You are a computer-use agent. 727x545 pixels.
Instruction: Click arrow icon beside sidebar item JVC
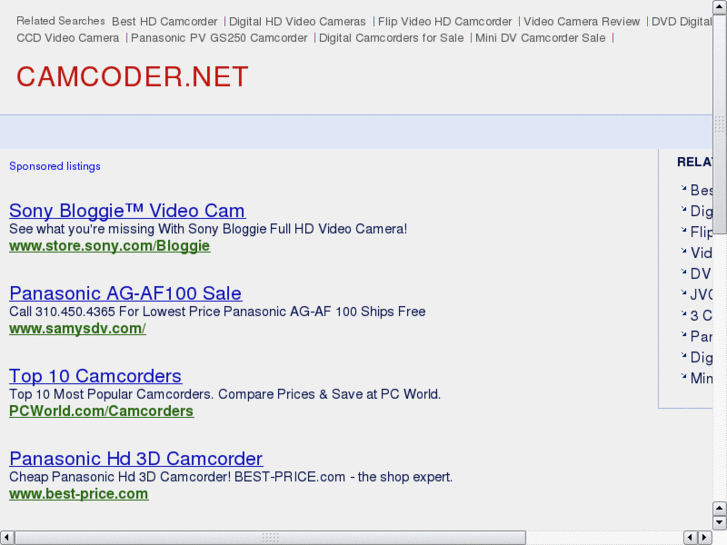tap(683, 292)
